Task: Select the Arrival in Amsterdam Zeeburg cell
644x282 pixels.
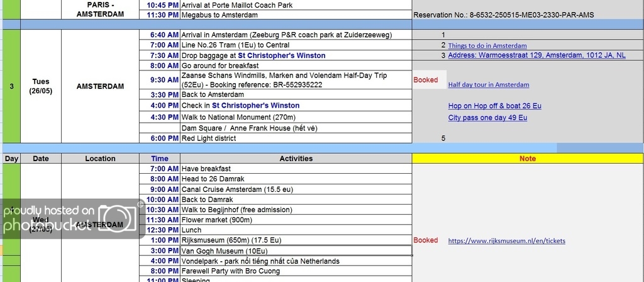Action: coord(296,35)
